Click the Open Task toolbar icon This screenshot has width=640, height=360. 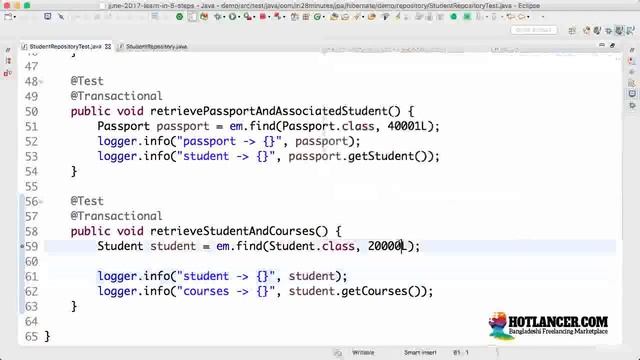(x=345, y=17)
